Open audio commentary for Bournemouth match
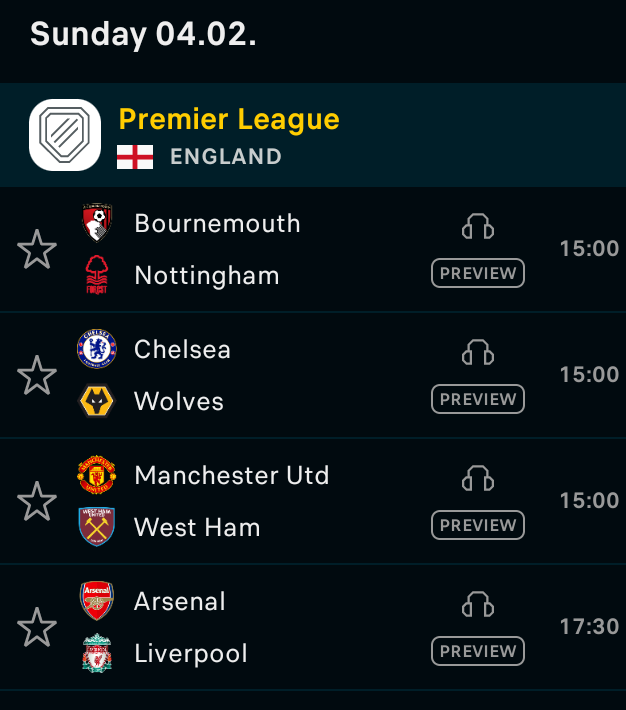Image resolution: width=626 pixels, height=710 pixels. [x=478, y=227]
